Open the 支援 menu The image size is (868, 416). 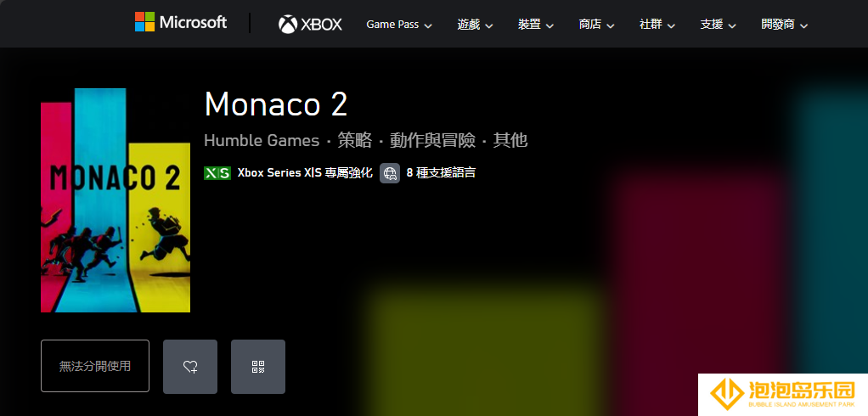click(x=718, y=25)
